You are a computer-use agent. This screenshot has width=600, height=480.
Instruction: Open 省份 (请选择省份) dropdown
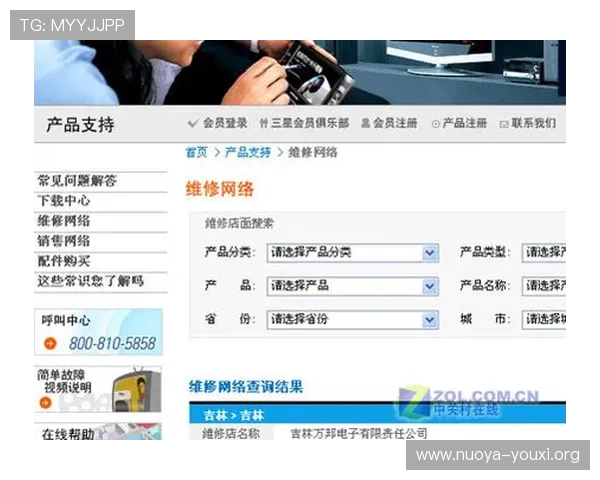352,319
